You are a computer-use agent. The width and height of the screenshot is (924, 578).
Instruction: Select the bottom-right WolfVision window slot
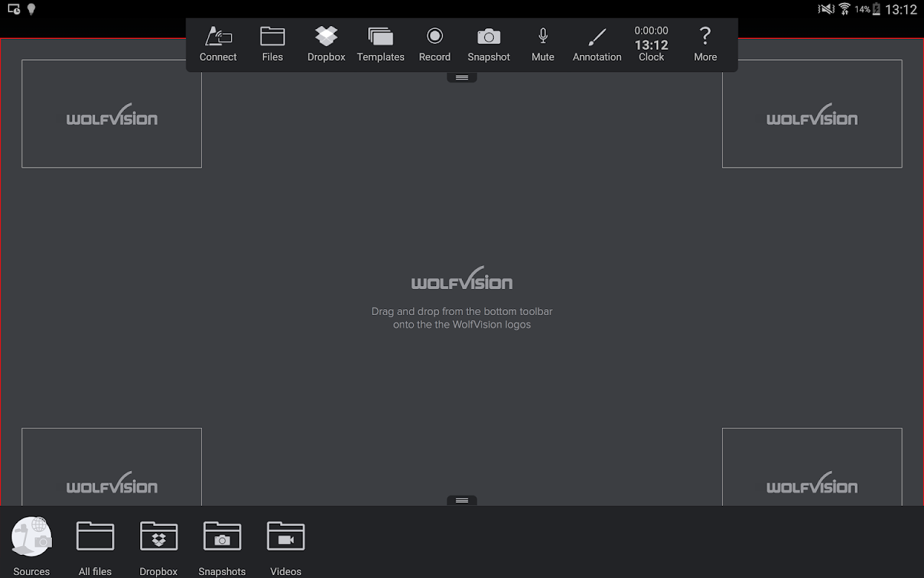[x=812, y=467]
